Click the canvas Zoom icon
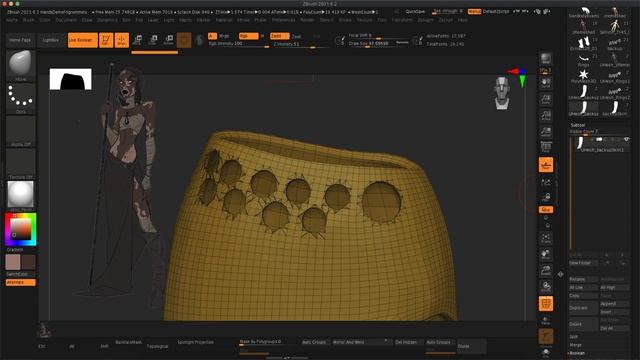Viewport: 640px width, 360px height. pos(546,99)
